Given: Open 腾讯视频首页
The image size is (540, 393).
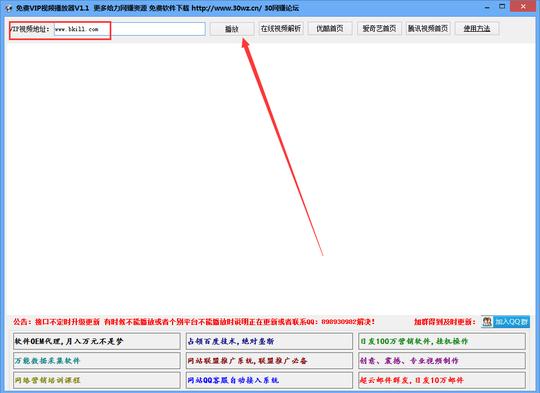Looking at the screenshot, I should click(x=428, y=29).
